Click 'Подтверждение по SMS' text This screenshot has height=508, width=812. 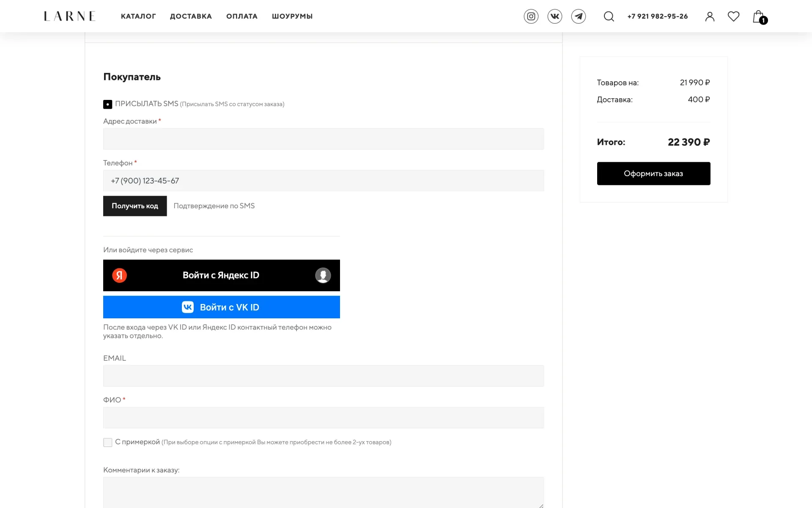214,206
